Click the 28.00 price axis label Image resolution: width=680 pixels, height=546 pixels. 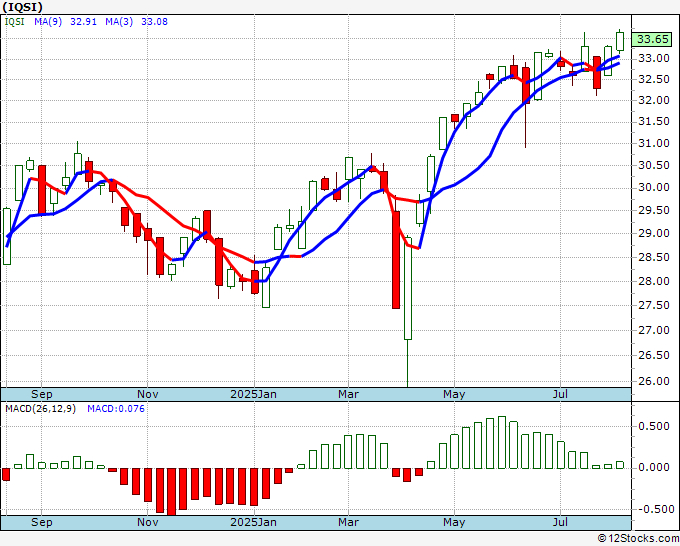click(654, 281)
